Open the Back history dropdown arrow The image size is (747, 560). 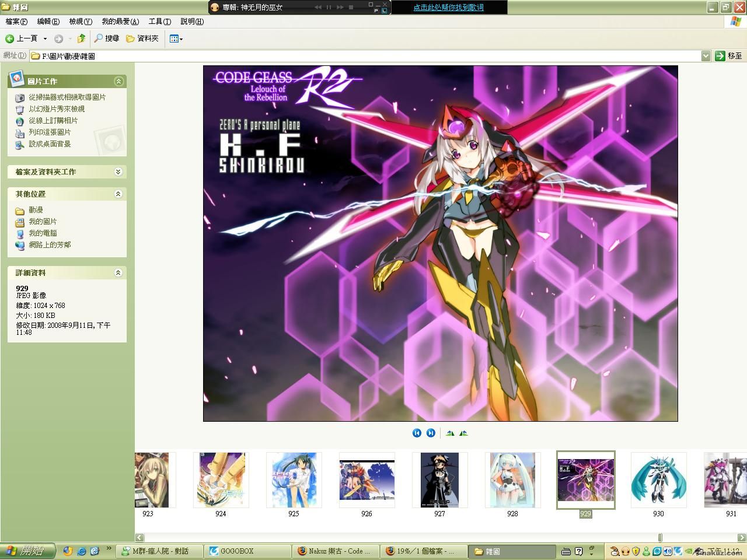[45, 38]
